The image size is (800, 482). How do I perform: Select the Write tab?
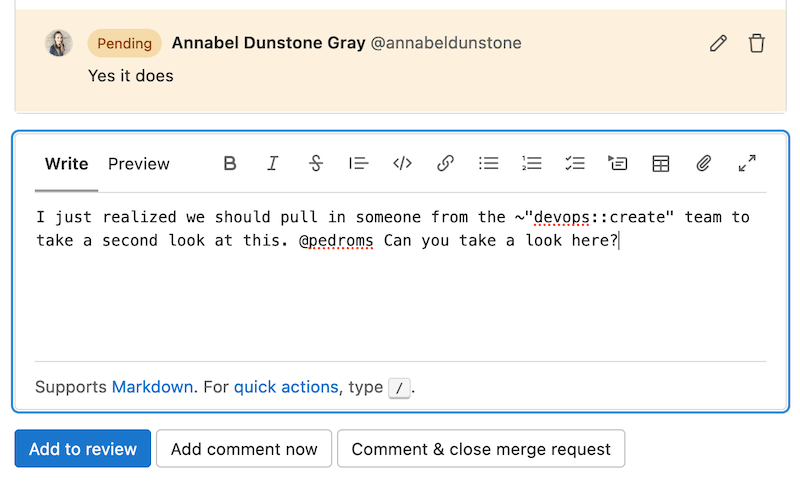(67, 164)
